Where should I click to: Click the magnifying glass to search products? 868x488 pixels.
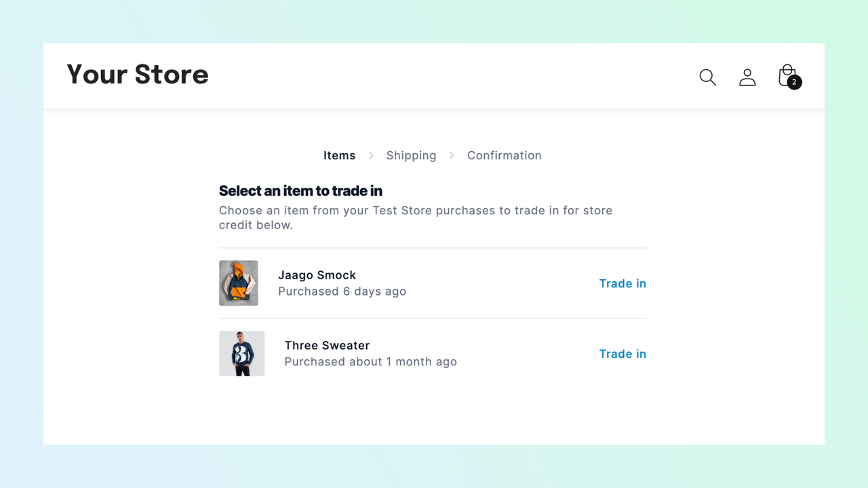tap(707, 77)
